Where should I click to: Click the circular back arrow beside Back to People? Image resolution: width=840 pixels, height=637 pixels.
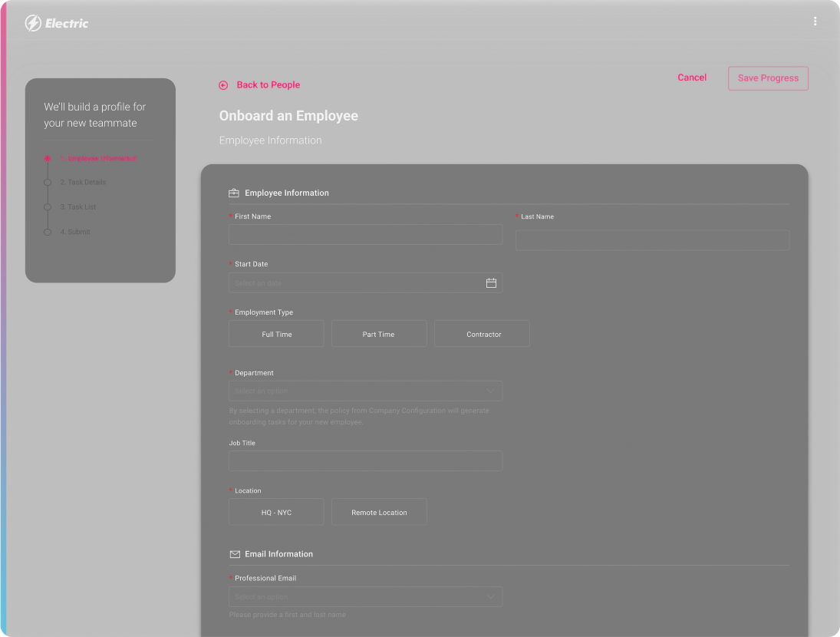coord(223,85)
